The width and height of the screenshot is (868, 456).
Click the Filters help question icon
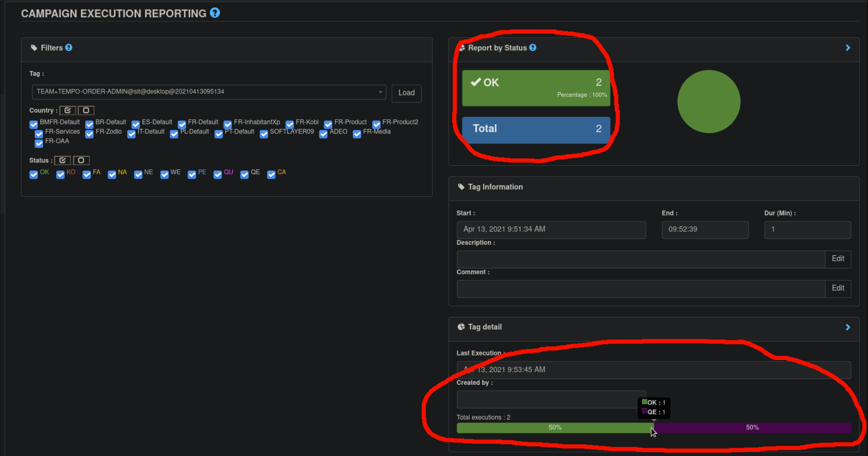[x=69, y=47]
